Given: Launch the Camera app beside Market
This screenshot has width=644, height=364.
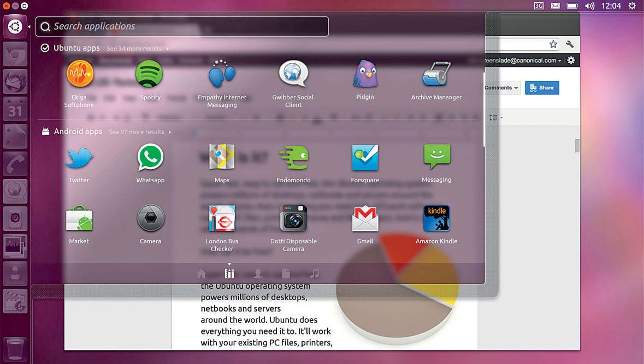Looking at the screenshot, I should click(x=150, y=219).
